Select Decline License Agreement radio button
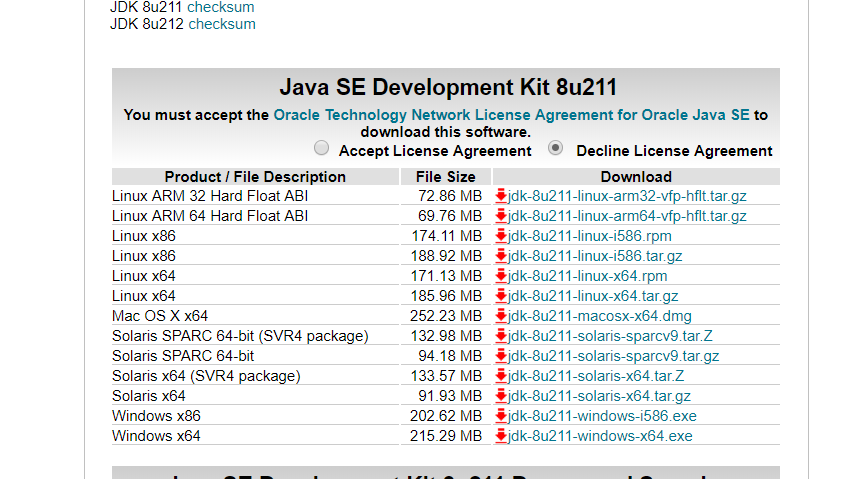The width and height of the screenshot is (844, 479). click(555, 148)
